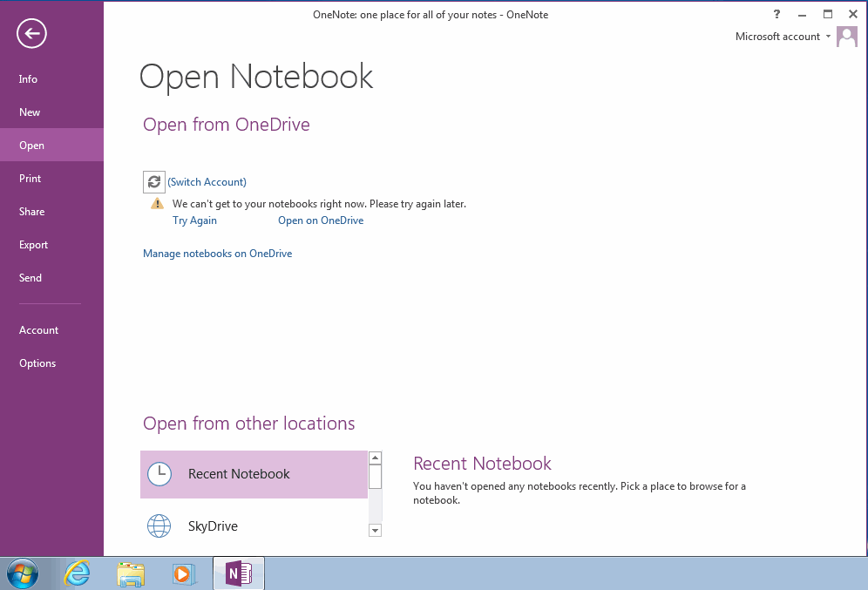Click the "You haven't opened any notebooks recently" text
This screenshot has height=590, width=868.
(x=579, y=493)
